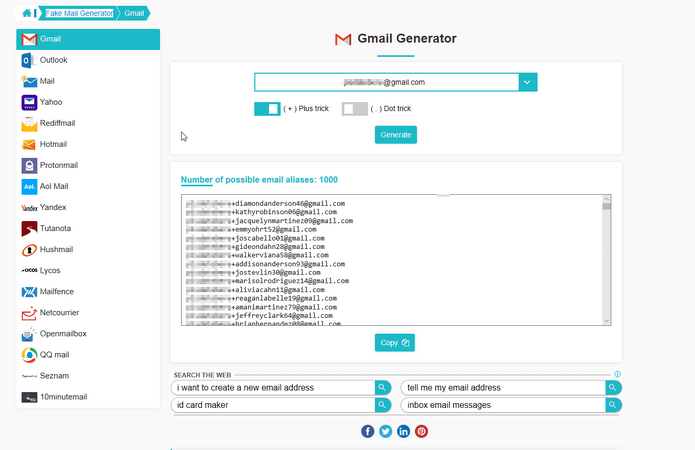This screenshot has height=450, width=695.
Task: Open the ad info icon
Action: 618,374
